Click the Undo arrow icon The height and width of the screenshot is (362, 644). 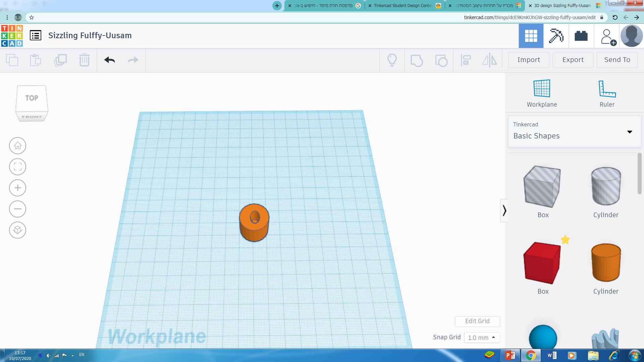pyautogui.click(x=109, y=60)
